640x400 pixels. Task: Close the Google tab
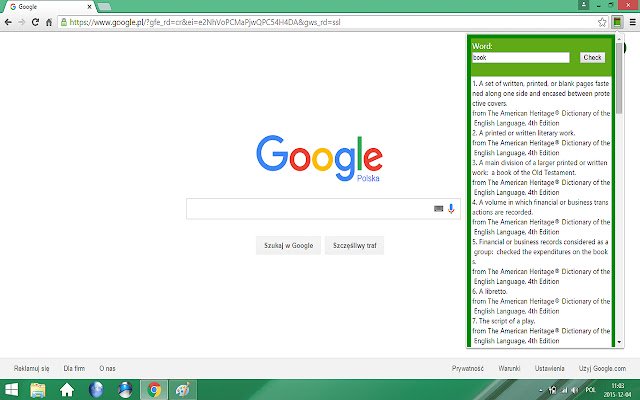pos(89,7)
